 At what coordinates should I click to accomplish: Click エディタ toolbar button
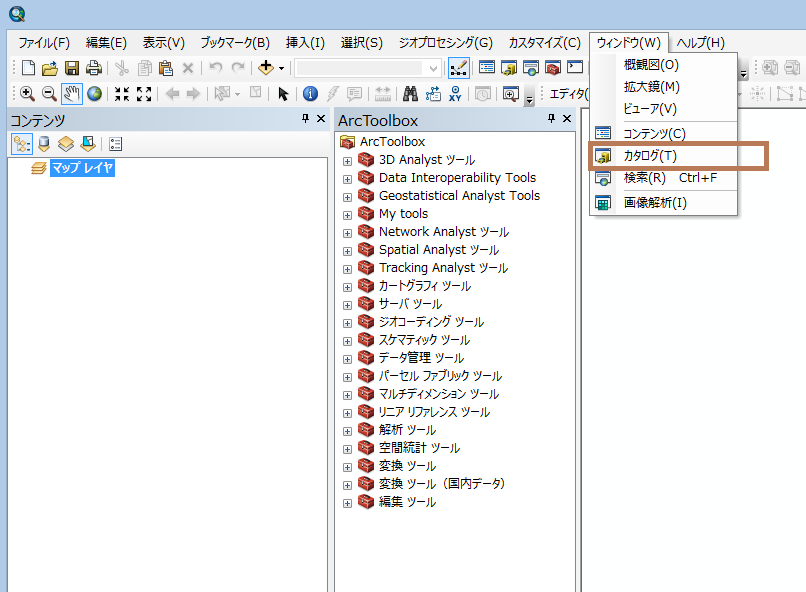click(x=568, y=94)
